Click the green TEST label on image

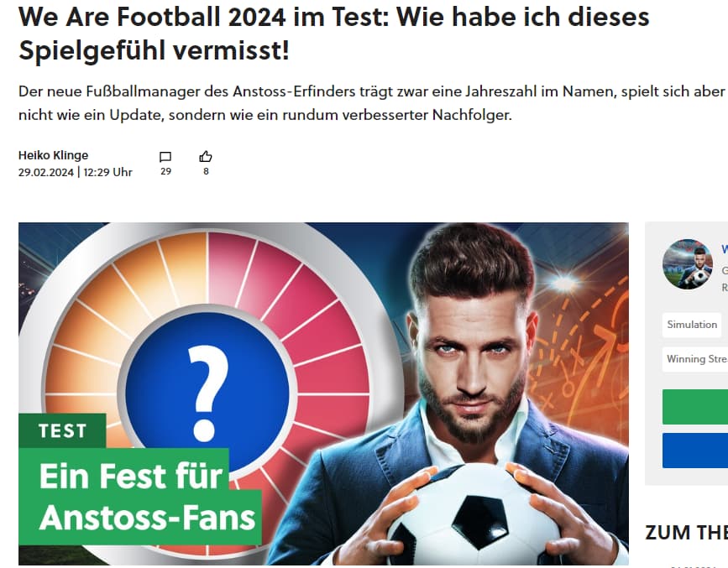tap(62, 430)
